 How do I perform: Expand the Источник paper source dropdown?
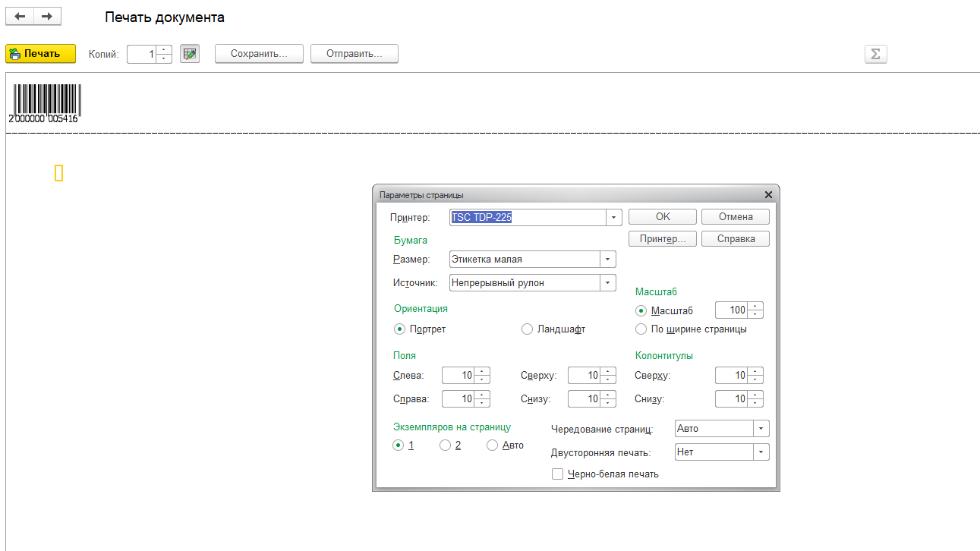pyautogui.click(x=607, y=283)
